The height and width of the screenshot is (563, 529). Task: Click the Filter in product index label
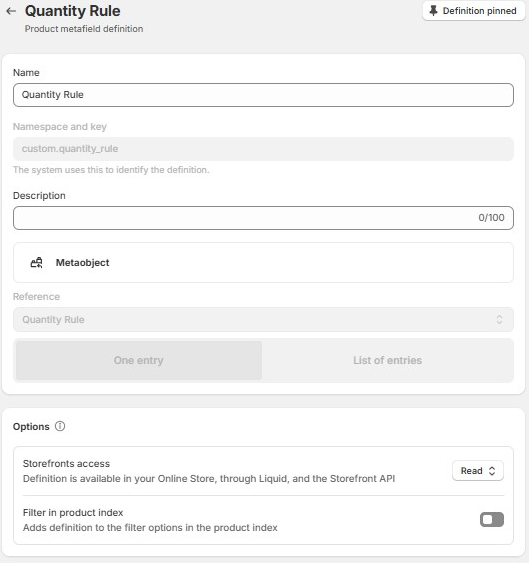pos(73,512)
